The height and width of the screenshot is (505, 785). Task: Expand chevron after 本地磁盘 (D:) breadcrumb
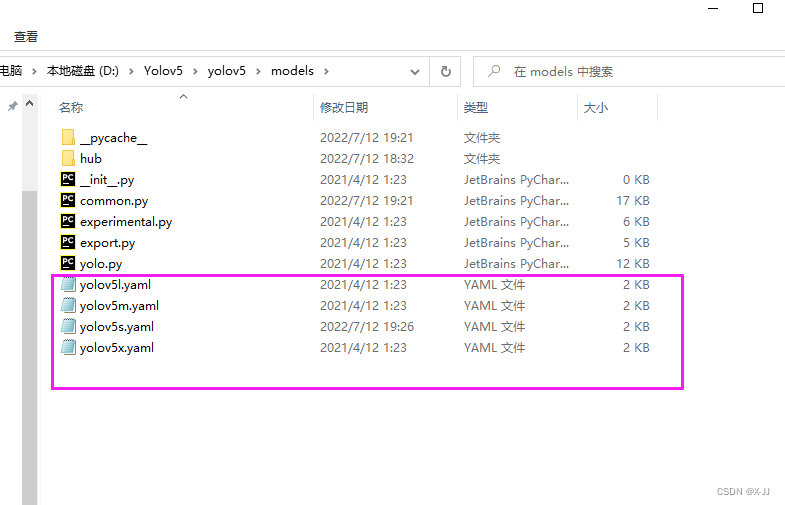click(x=131, y=72)
